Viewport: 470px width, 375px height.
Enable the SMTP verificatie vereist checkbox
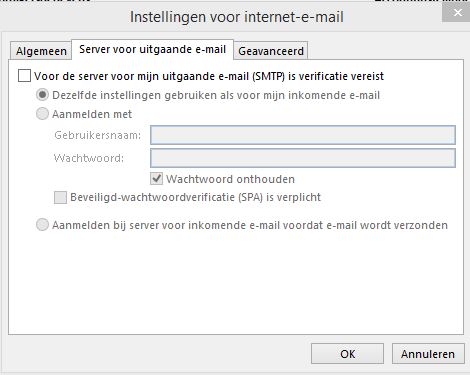tap(24, 76)
